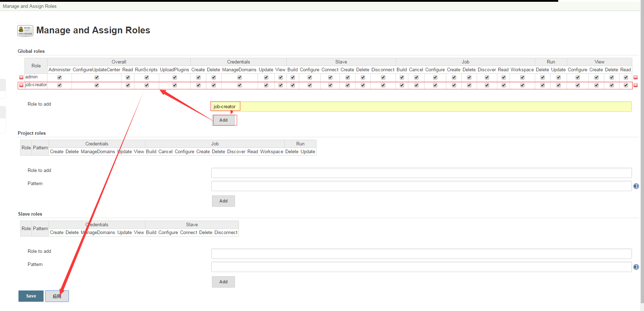Select the 'admin' role name cell
The image size is (644, 311).
point(32,77)
